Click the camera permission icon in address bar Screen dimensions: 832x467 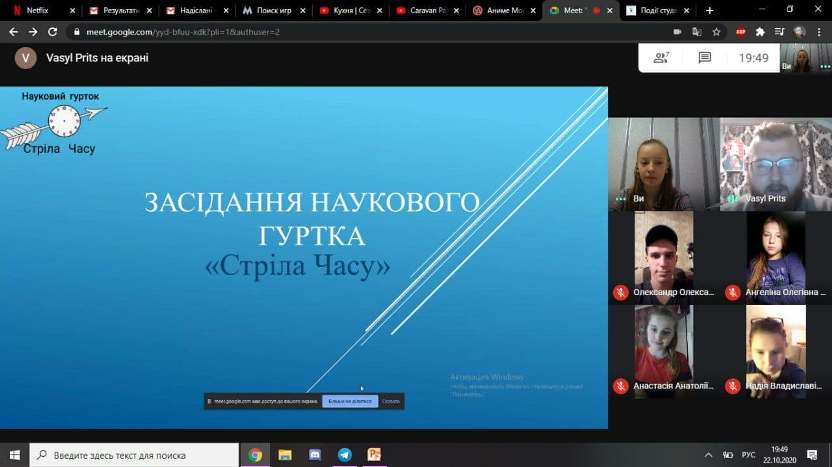(677, 31)
